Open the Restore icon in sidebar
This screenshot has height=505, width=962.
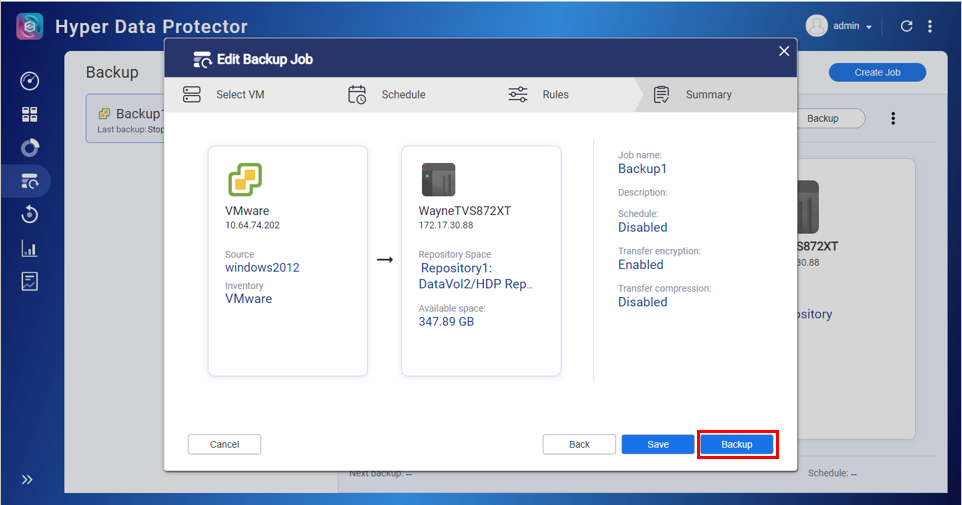[x=29, y=215]
